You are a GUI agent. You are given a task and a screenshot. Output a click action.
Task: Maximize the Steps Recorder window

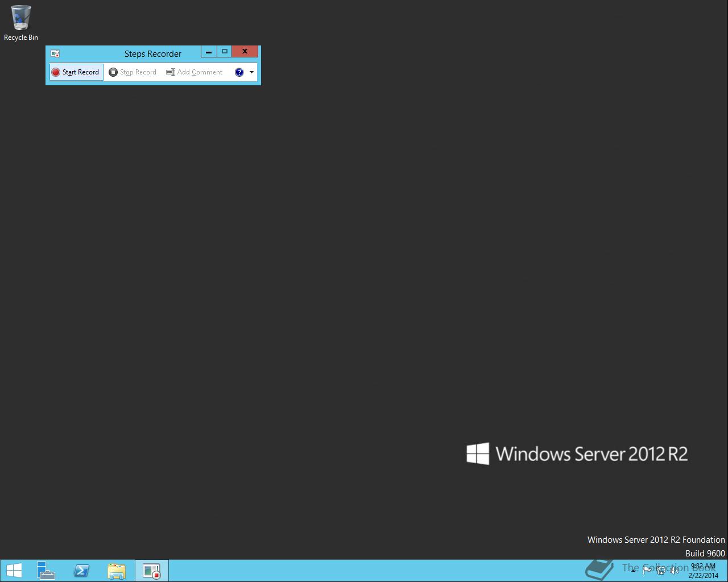coord(225,52)
